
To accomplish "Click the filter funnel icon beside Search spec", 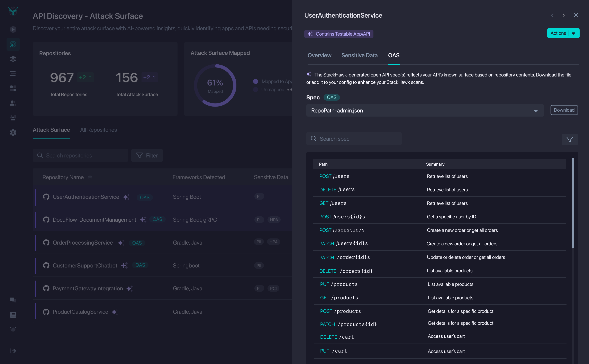I will [x=570, y=139].
